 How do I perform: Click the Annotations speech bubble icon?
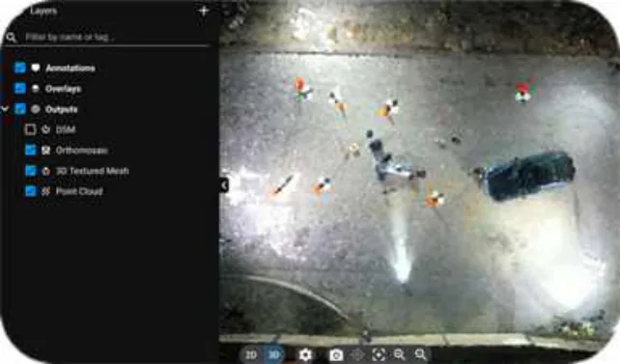36,68
